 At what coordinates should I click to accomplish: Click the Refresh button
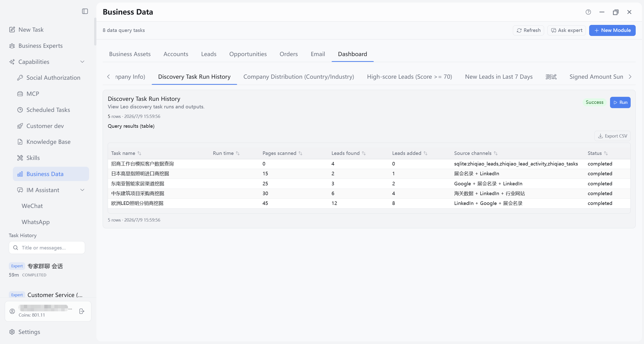tap(528, 30)
